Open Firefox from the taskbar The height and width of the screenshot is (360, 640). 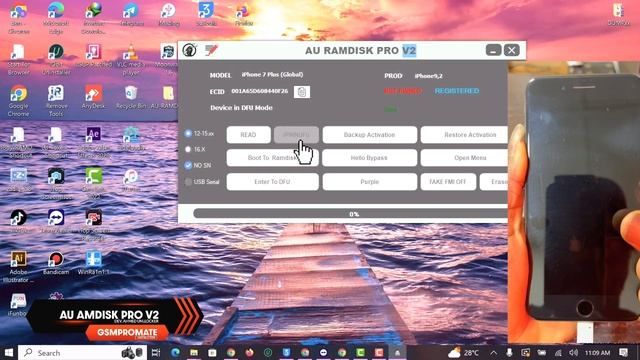(x=249, y=353)
